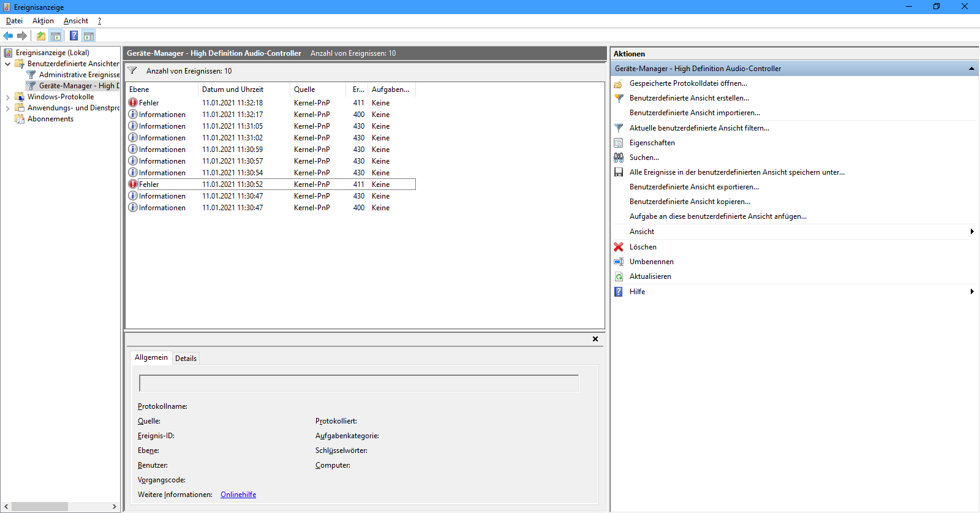Click Benutzerdefinierte Ansicht kopieren action
This screenshot has width=980, height=513.
coord(690,202)
